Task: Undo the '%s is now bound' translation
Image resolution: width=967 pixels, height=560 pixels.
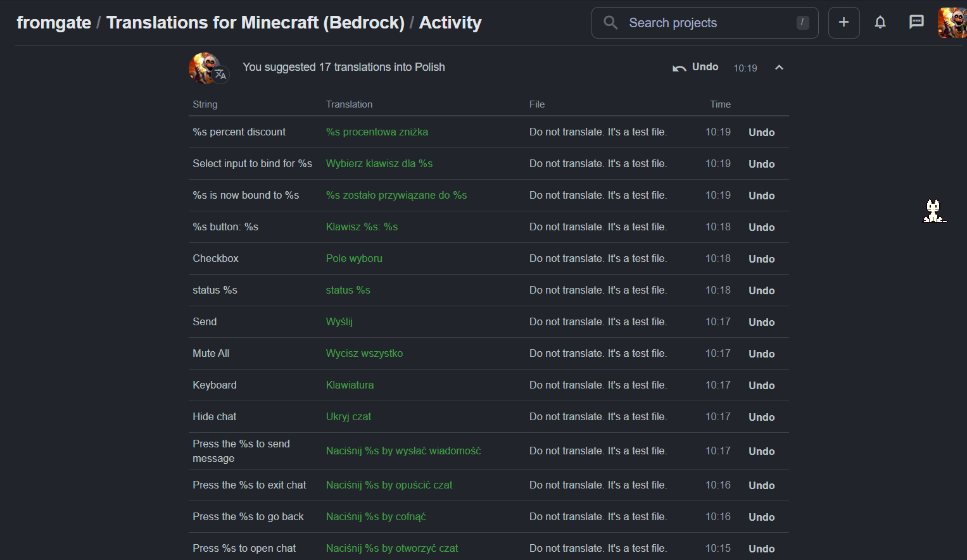Action: click(761, 196)
